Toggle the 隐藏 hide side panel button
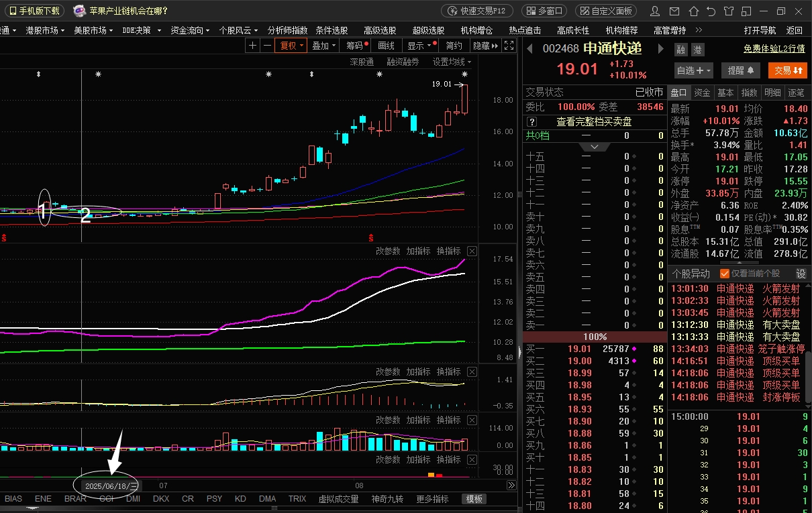The image size is (812, 513). point(485,46)
